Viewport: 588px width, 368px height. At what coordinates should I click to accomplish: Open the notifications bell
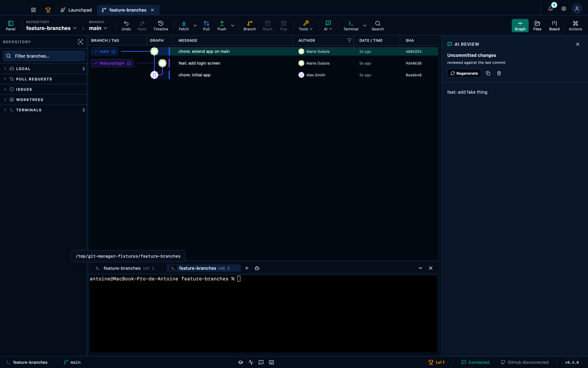pos(551,9)
